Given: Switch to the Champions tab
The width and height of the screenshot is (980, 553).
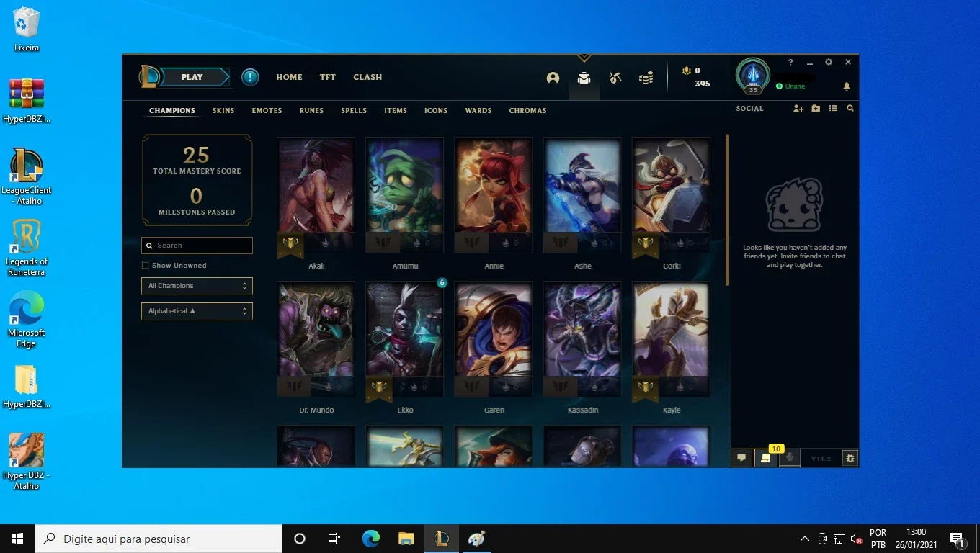Looking at the screenshot, I should click(x=172, y=111).
